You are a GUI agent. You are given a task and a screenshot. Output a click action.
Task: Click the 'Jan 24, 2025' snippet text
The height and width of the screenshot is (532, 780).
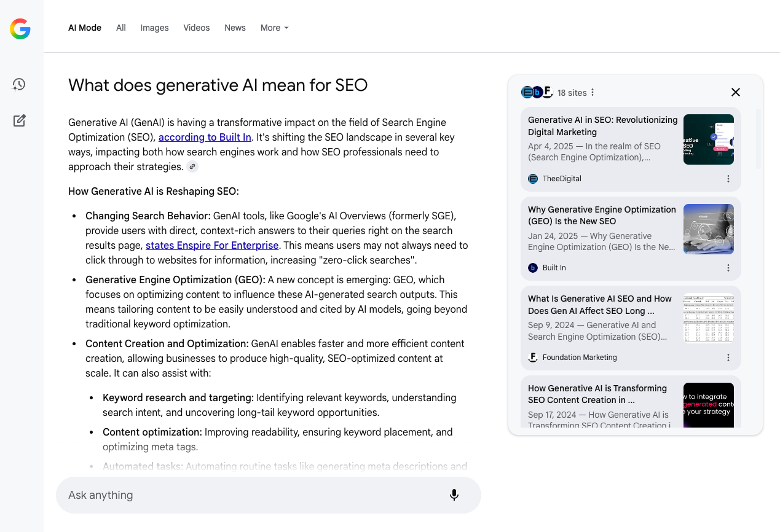602,241
